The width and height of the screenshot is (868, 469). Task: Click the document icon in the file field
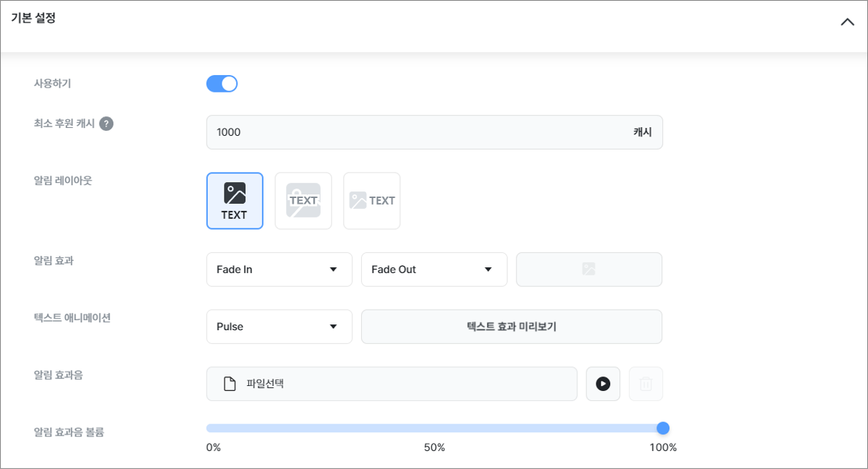pos(230,384)
